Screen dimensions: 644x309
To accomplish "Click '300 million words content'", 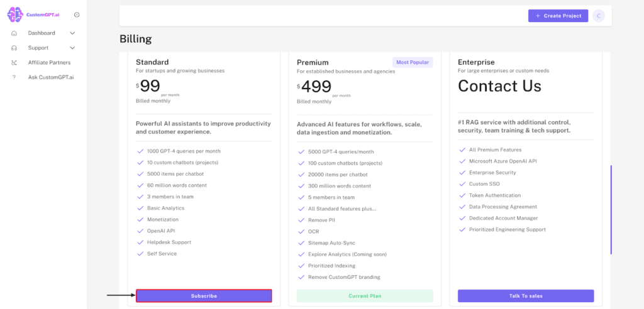I will tap(340, 186).
